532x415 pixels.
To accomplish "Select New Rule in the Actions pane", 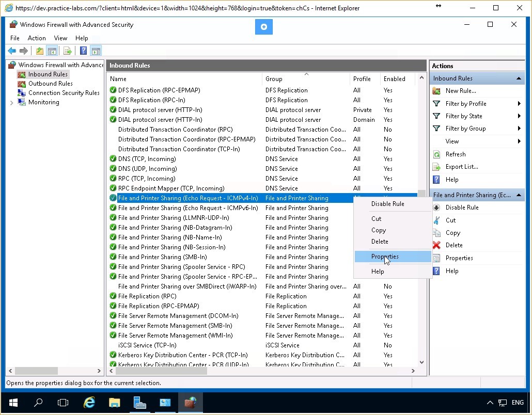I will [x=459, y=90].
